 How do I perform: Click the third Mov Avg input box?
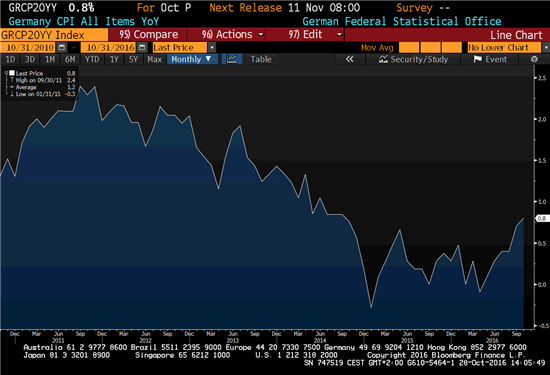(x=452, y=47)
